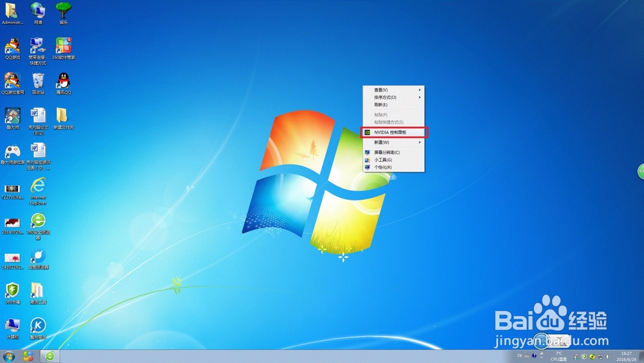Click the yellow-green round tray icon
Screen dimensions: 644x363
pos(592,357)
